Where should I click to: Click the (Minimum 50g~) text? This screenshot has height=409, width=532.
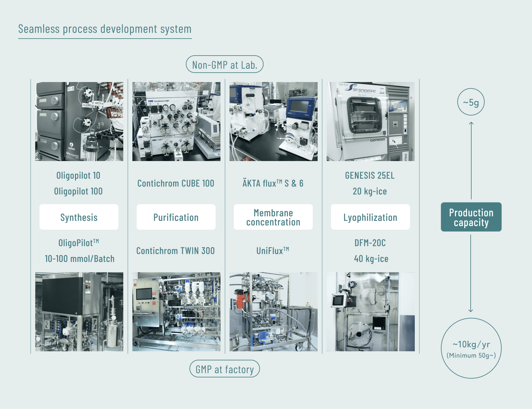coord(471,356)
